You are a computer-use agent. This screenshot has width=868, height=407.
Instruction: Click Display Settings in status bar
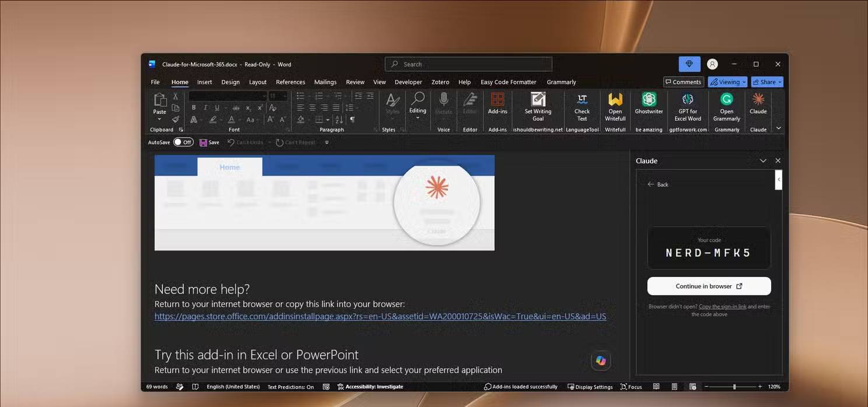coord(590,387)
